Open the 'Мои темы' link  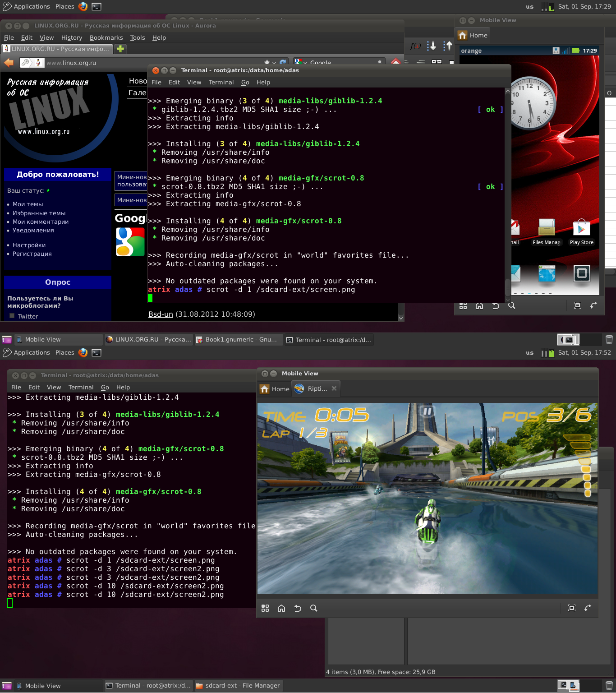click(x=28, y=204)
